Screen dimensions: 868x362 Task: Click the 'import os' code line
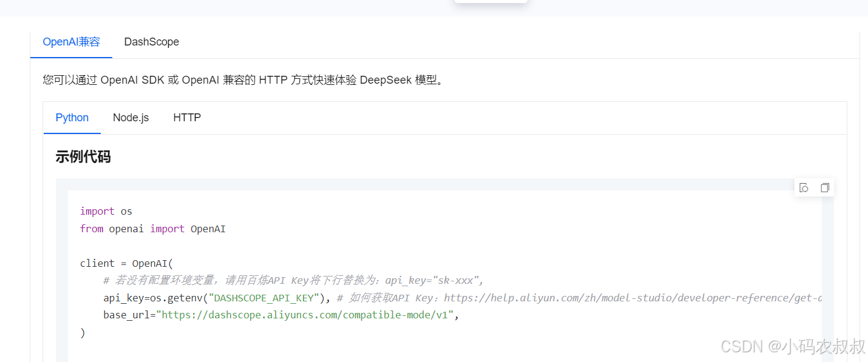coord(106,211)
